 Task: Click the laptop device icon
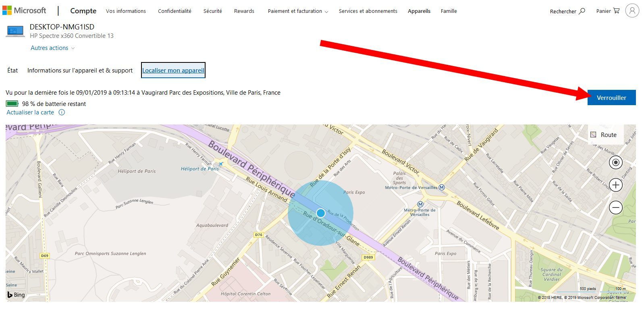[15, 31]
